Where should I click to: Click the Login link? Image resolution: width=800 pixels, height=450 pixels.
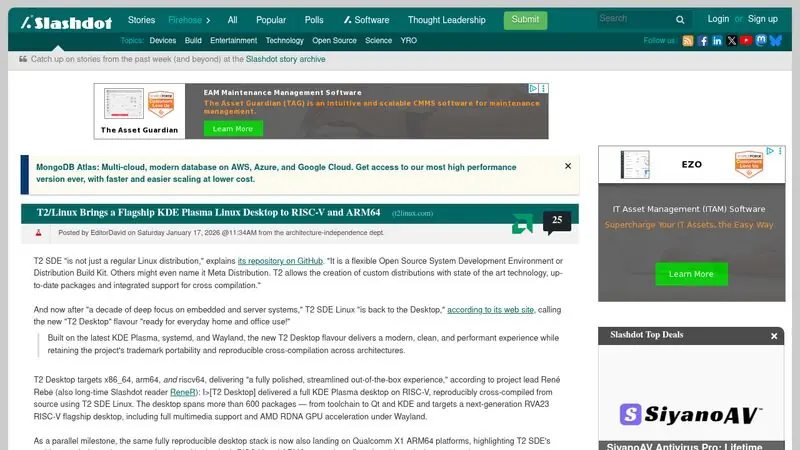718,19
